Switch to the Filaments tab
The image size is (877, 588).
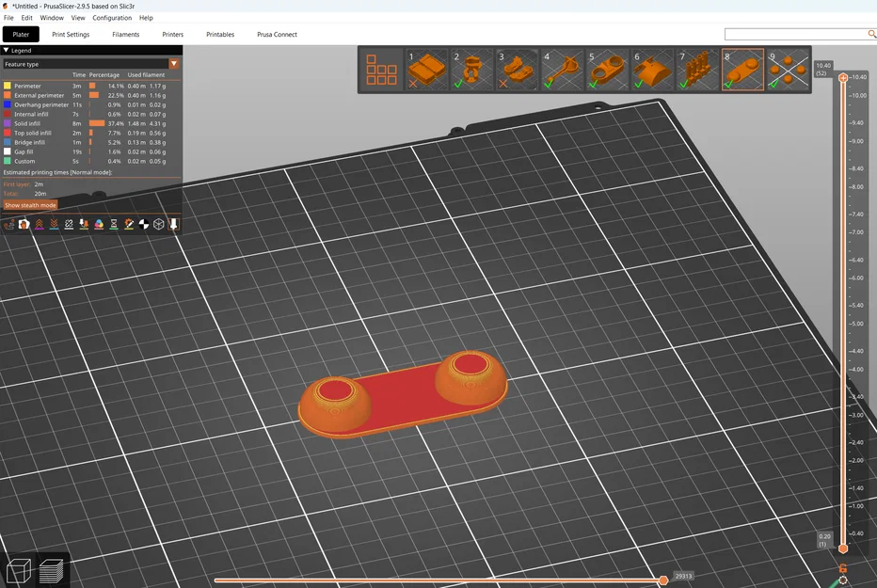126,34
